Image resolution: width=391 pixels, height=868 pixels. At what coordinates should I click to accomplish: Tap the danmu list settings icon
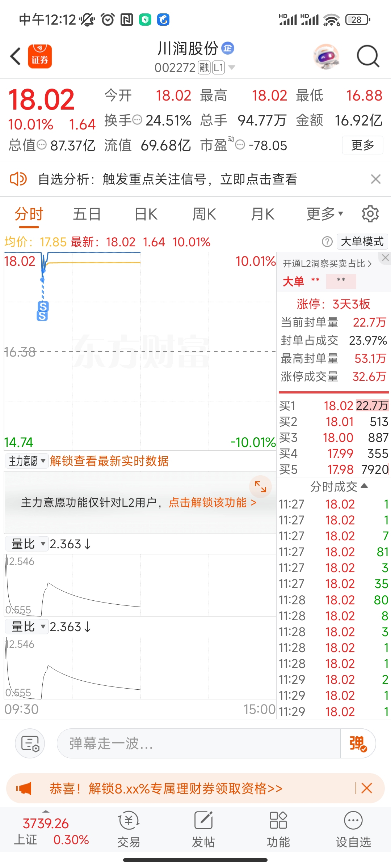point(30,744)
